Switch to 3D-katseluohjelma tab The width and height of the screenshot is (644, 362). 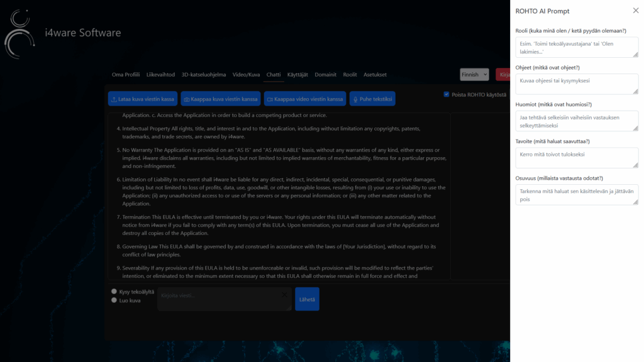[204, 75]
